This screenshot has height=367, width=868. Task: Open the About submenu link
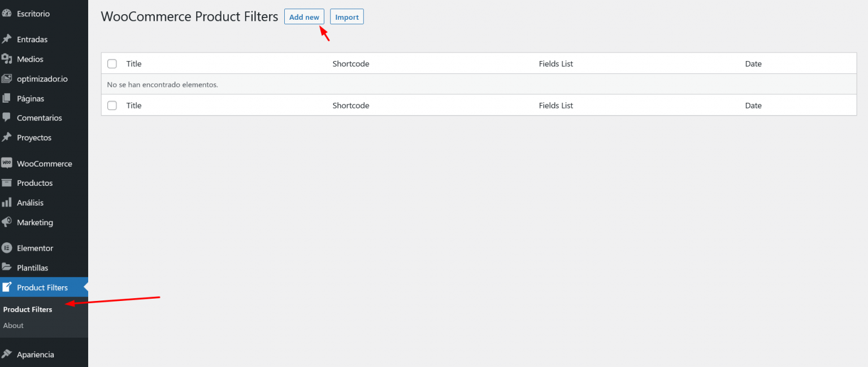tap(14, 325)
